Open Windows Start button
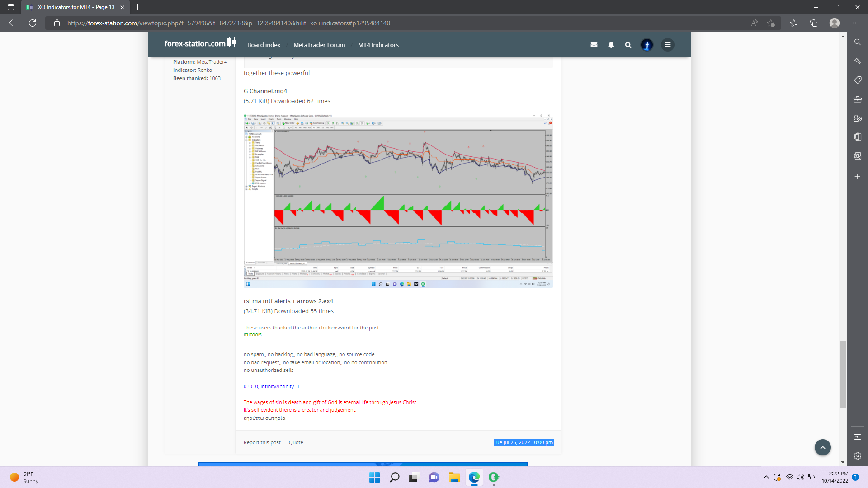The image size is (868, 488). (374, 477)
